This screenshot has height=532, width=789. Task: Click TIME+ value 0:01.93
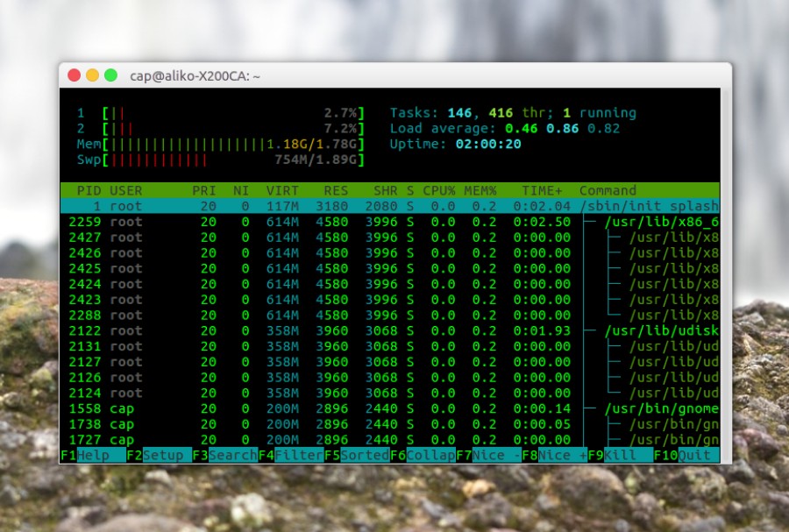pyautogui.click(x=542, y=331)
